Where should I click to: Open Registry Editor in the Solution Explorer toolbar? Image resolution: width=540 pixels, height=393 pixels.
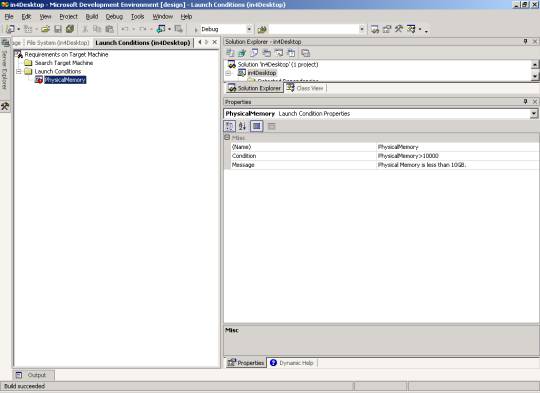[x=242, y=53]
